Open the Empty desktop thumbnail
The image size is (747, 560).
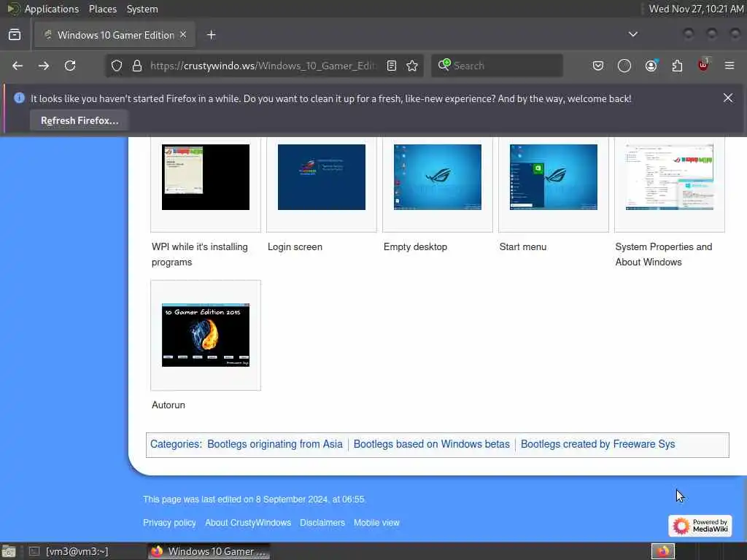(438, 177)
